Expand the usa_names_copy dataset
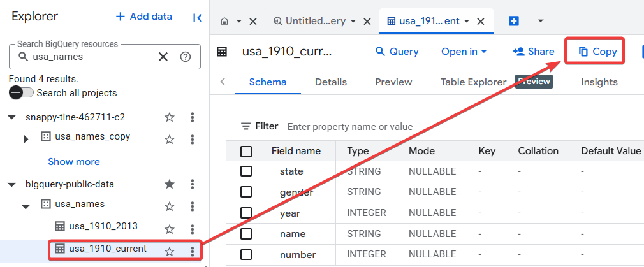This screenshot has width=644, height=267. click(x=26, y=139)
